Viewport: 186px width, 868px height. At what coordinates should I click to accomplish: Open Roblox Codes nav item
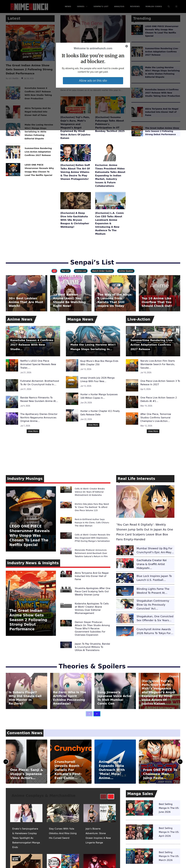click(154, 6)
